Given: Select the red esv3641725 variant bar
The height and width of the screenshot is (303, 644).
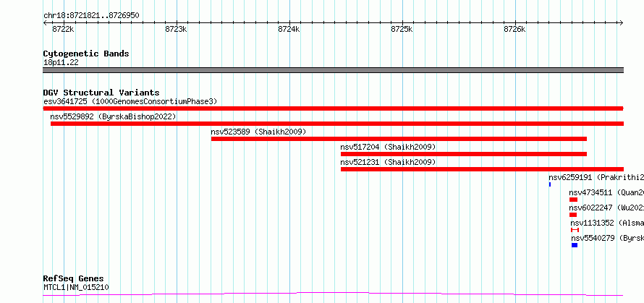Looking at the screenshot, I should coord(333,108).
